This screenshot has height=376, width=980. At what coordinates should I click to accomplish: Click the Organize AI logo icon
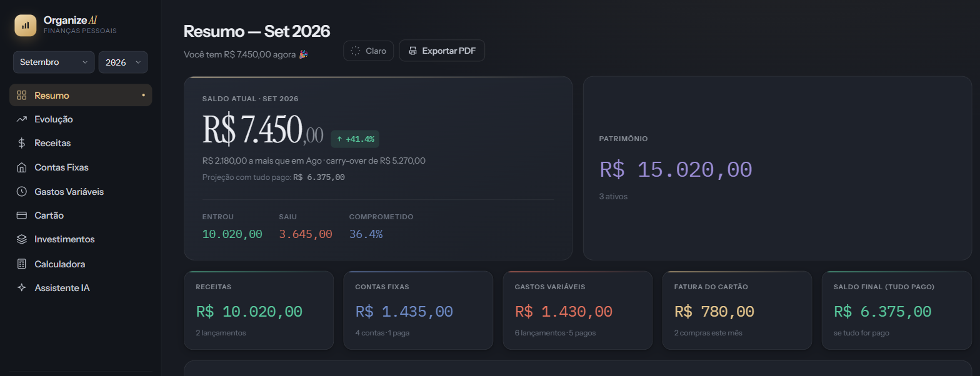click(x=26, y=26)
